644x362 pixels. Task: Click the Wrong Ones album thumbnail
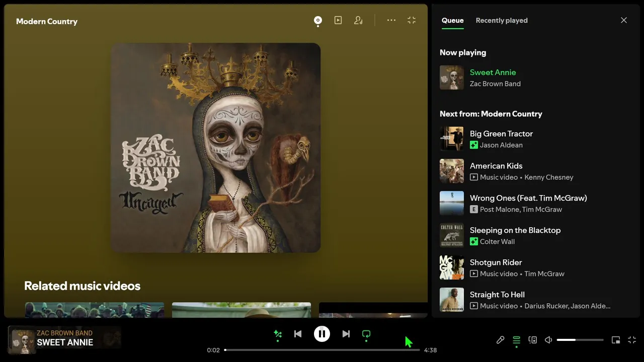pos(452,203)
